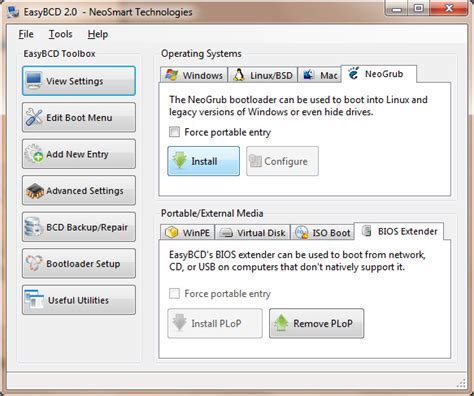The width and height of the screenshot is (474, 396).
Task: Click the resize grip in the status bar
Action: (461, 383)
